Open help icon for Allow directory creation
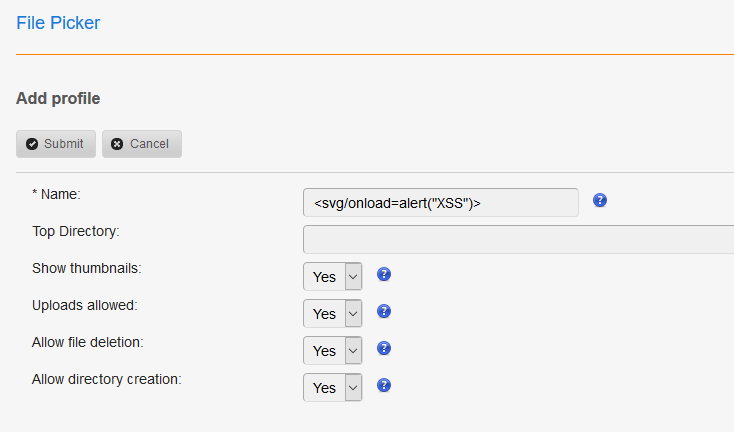The height and width of the screenshot is (432, 734). tap(384, 385)
